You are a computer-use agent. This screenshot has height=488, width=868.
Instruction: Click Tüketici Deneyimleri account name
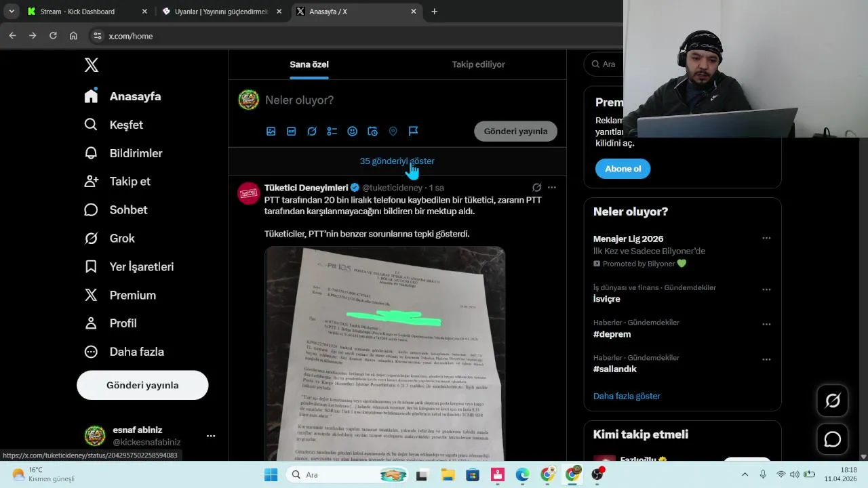click(x=306, y=188)
